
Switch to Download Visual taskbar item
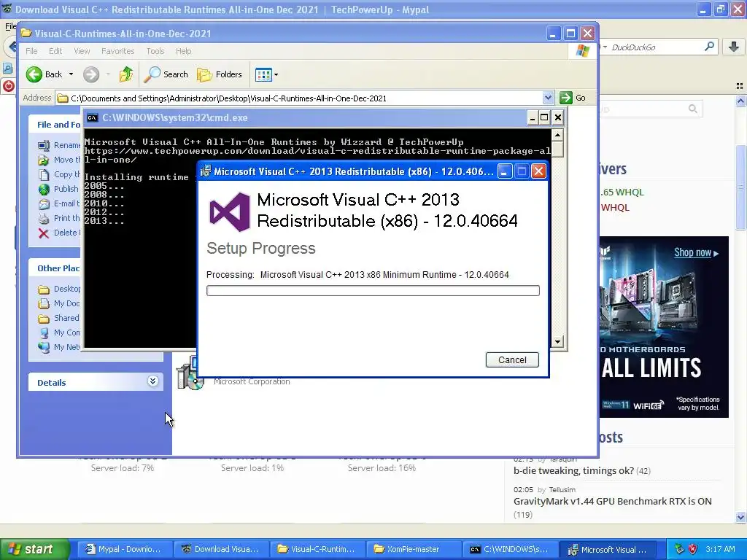pyautogui.click(x=221, y=549)
